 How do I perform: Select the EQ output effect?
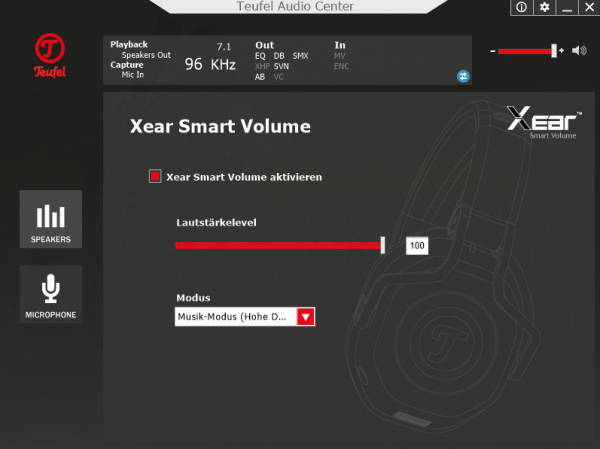point(260,56)
